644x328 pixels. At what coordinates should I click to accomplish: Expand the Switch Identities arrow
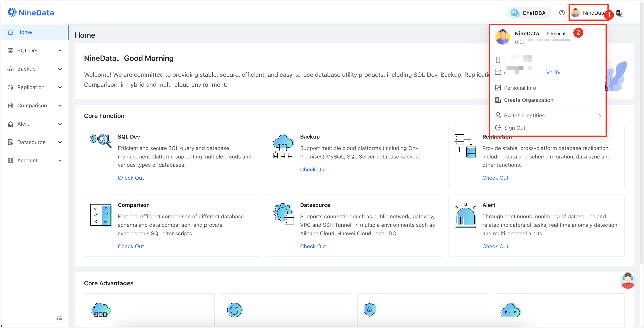(600, 116)
